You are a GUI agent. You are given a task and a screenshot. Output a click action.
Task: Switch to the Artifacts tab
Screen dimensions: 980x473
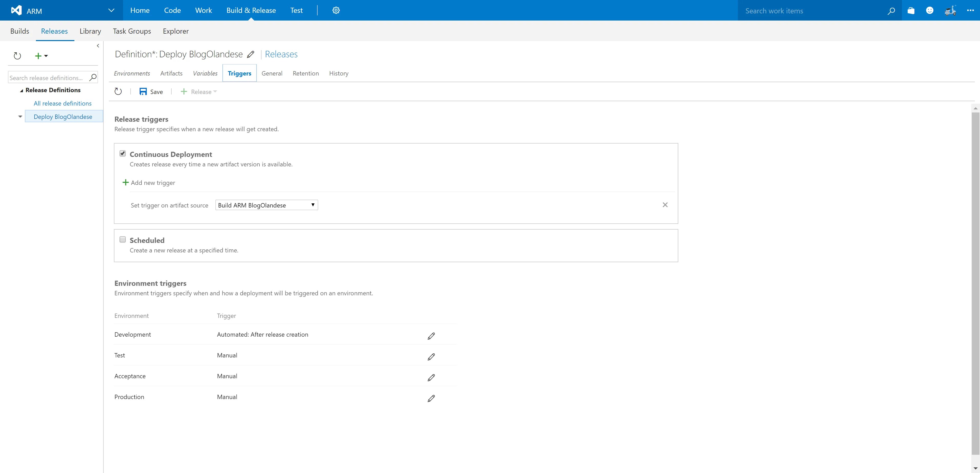(x=171, y=73)
